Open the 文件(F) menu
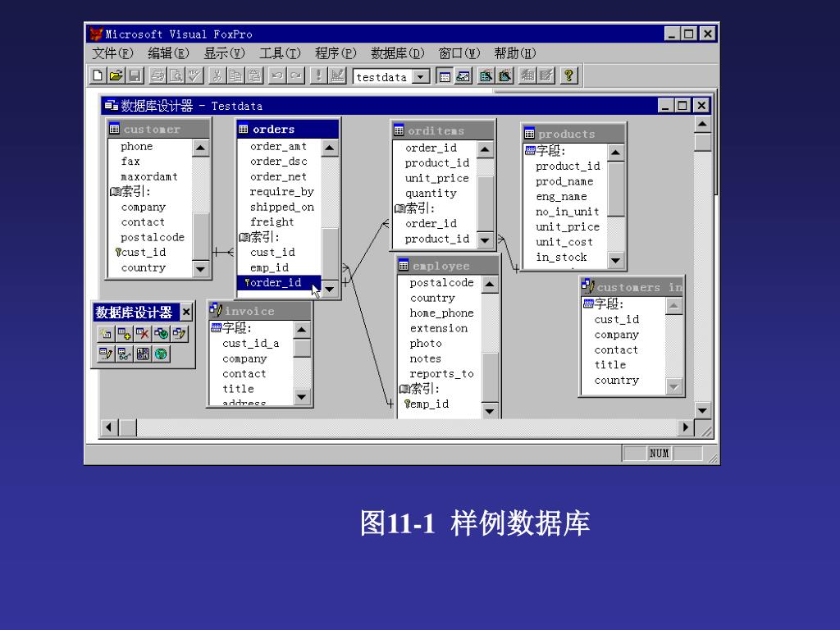Screen dimensions: 840x630 tap(112, 53)
